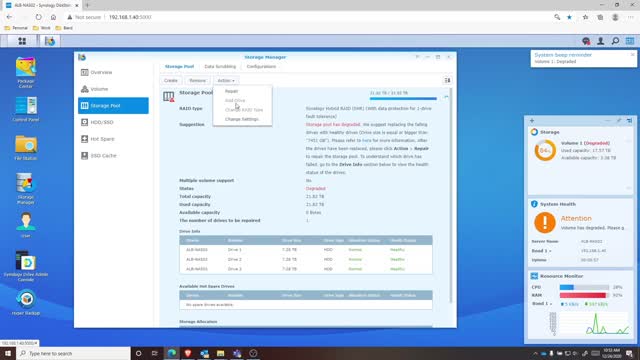Collapse the Storage Pool chevron
This screenshot has height=360, width=640.
coord(446,97)
